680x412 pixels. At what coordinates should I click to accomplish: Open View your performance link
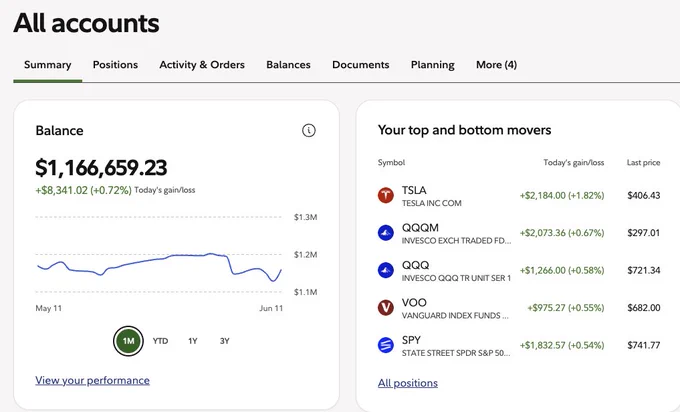click(x=92, y=380)
